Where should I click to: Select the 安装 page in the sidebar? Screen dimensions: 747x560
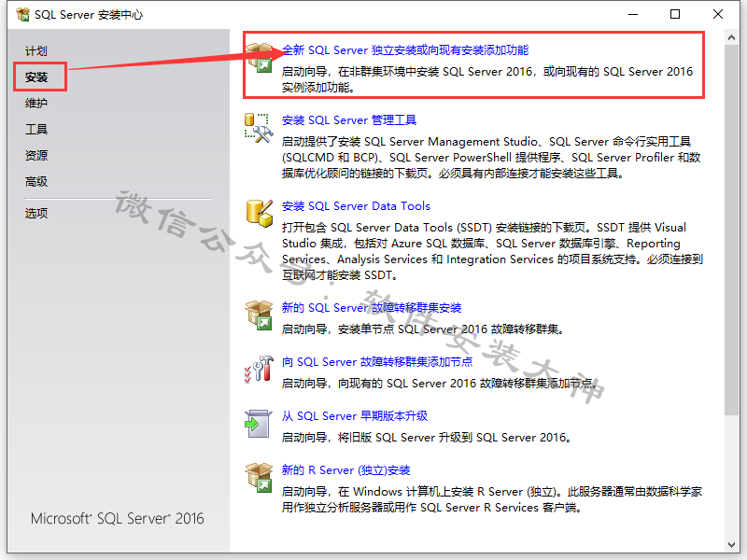tap(36, 77)
